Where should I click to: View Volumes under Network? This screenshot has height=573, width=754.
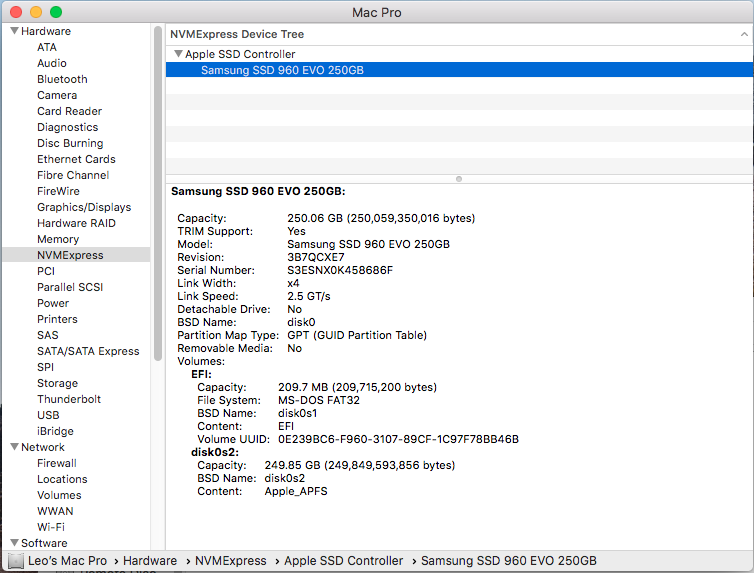pos(59,495)
